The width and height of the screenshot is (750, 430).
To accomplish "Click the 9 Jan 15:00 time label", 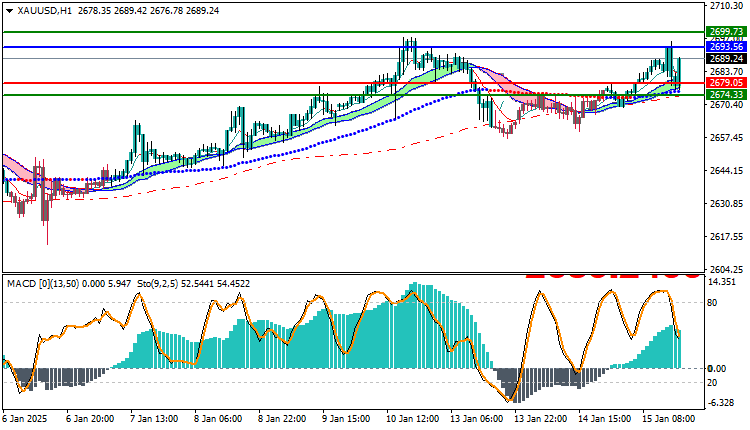I will 346,419.
